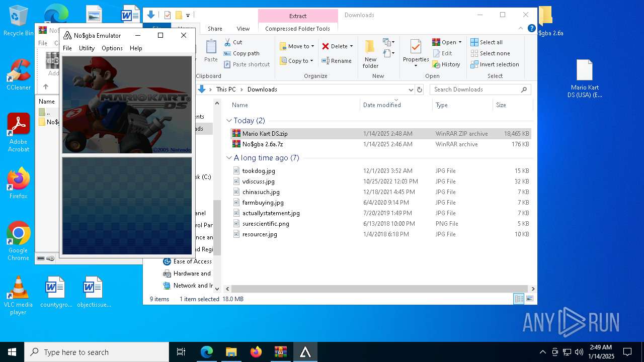This screenshot has height=362, width=644.
Task: Click the Rename button
Action: [x=337, y=61]
